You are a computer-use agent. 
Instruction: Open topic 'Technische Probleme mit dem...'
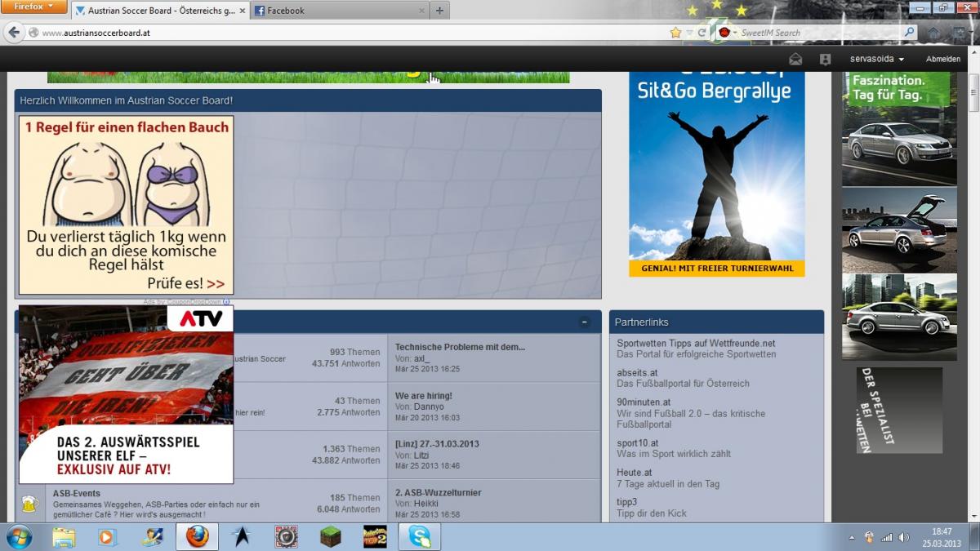460,347
